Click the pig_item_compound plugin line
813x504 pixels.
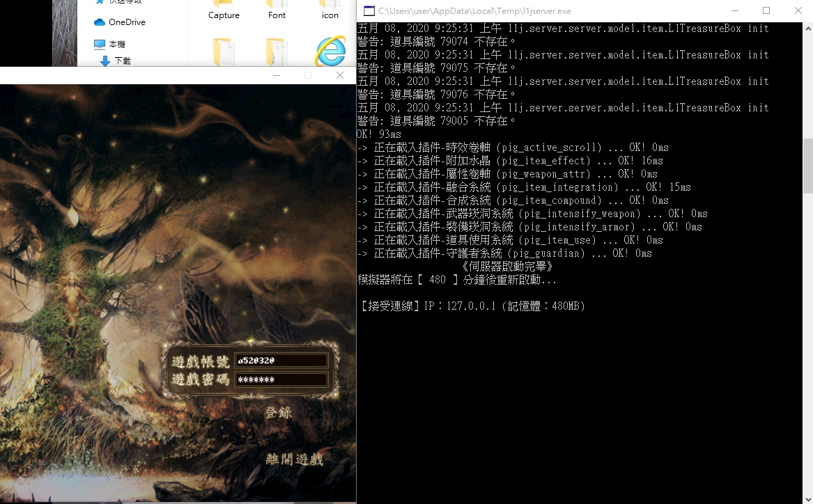[x=512, y=200]
